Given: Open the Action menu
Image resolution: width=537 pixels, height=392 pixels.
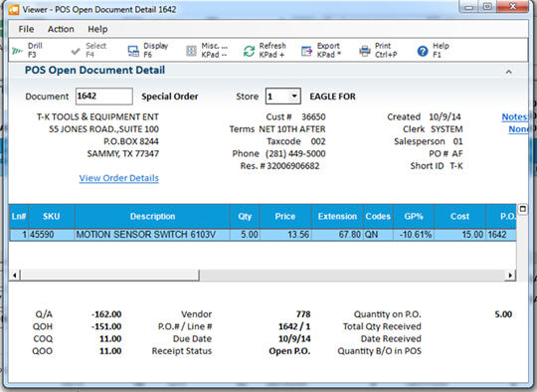Looking at the screenshot, I should (61, 29).
